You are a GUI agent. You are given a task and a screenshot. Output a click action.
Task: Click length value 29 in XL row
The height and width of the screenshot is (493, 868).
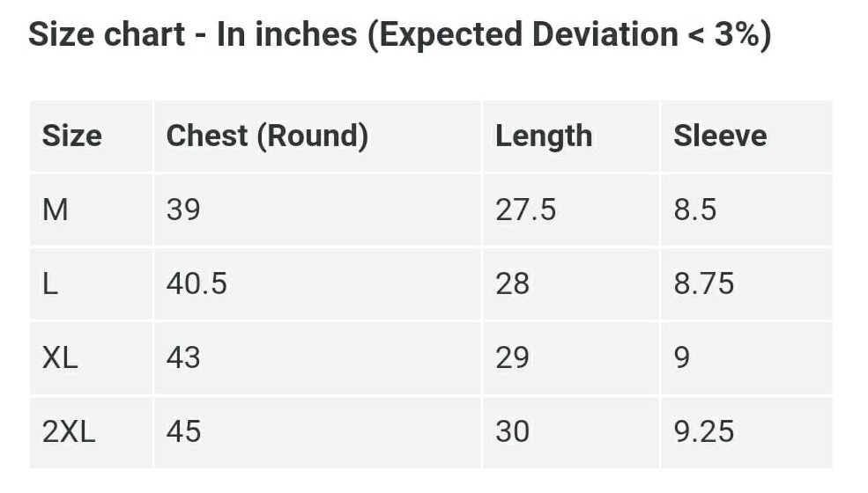(x=512, y=357)
